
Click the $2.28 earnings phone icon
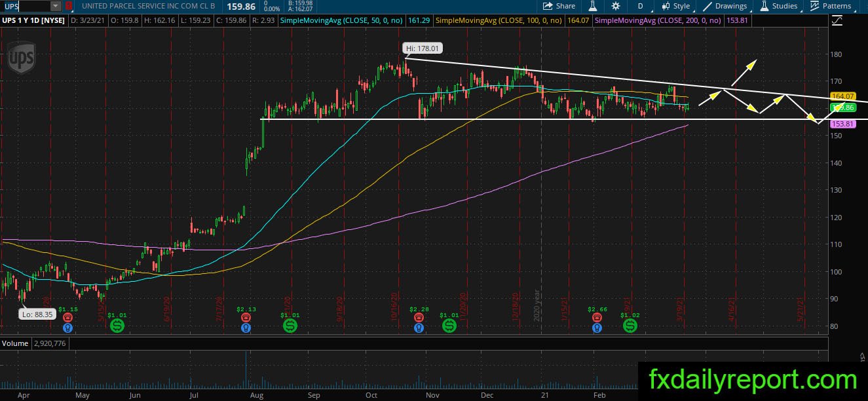(418, 318)
